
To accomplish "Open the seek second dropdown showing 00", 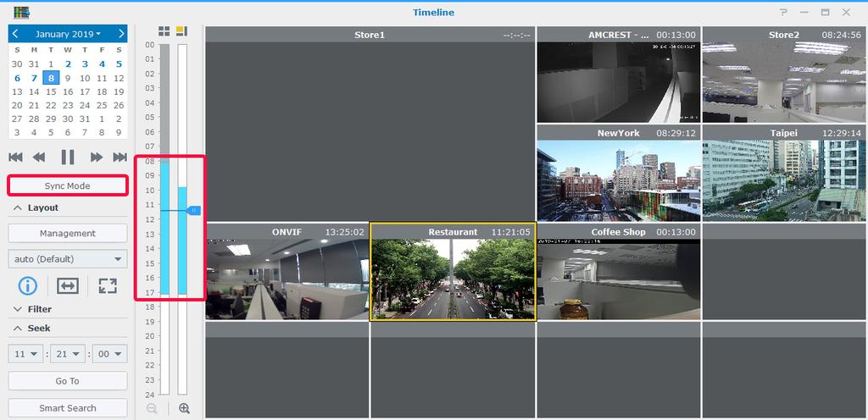I will point(109,354).
